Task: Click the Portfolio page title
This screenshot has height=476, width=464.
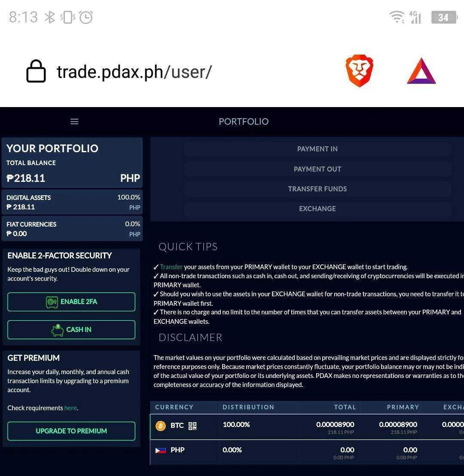Action: 244,122
